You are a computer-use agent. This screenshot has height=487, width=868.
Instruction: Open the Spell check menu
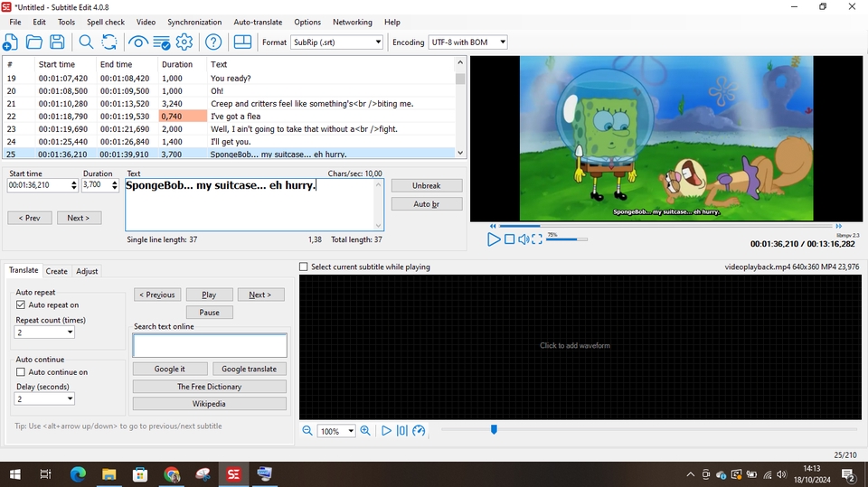(106, 22)
